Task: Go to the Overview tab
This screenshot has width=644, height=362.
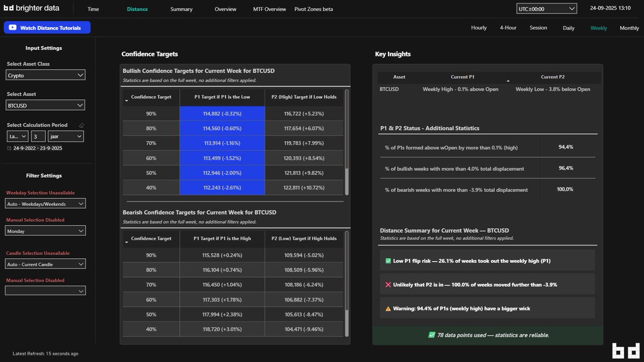Action: (x=225, y=9)
